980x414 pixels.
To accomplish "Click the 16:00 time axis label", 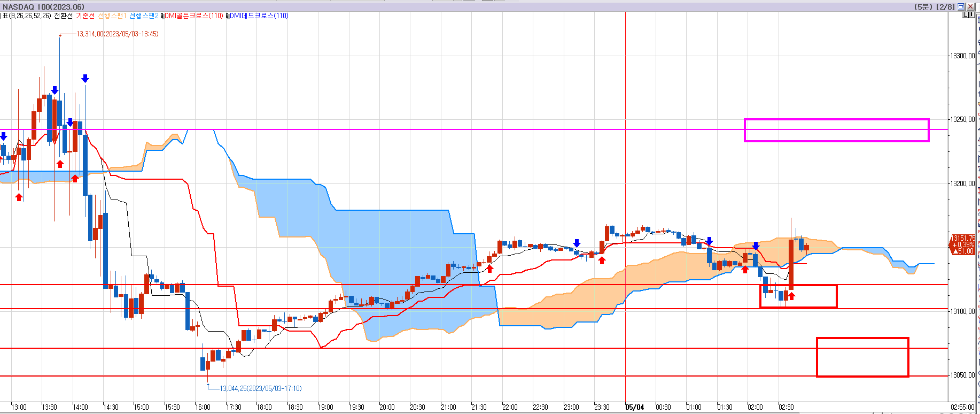I will [203, 407].
